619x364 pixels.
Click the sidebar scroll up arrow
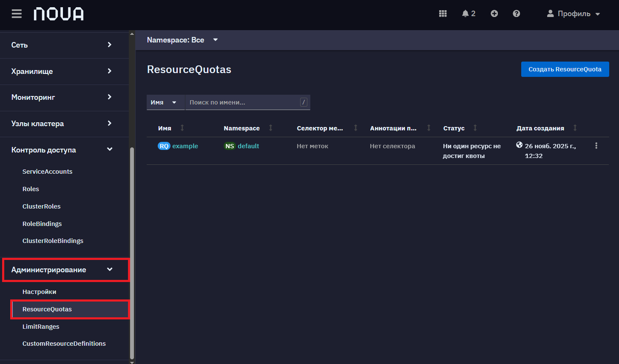coord(132,34)
